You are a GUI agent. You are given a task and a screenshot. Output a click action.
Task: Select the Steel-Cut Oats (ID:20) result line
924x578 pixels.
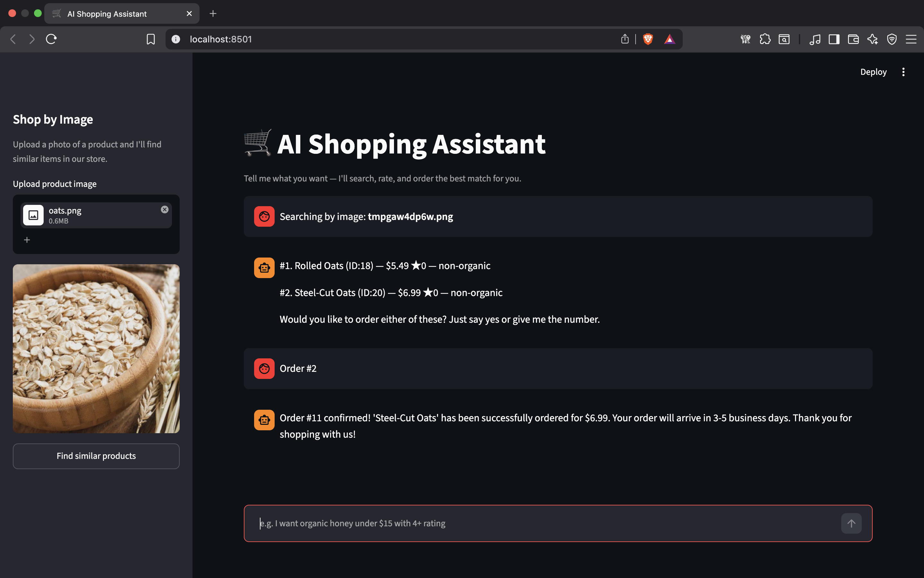click(x=391, y=293)
